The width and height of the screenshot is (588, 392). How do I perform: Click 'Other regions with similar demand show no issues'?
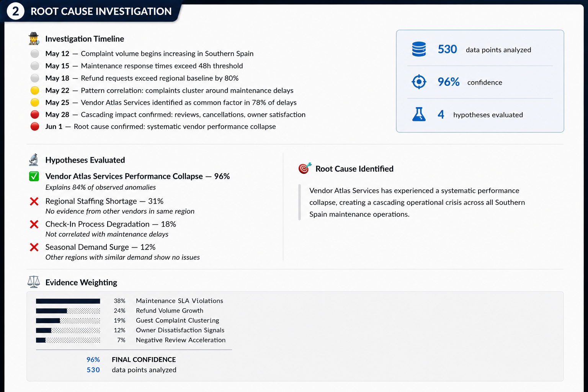click(x=122, y=257)
